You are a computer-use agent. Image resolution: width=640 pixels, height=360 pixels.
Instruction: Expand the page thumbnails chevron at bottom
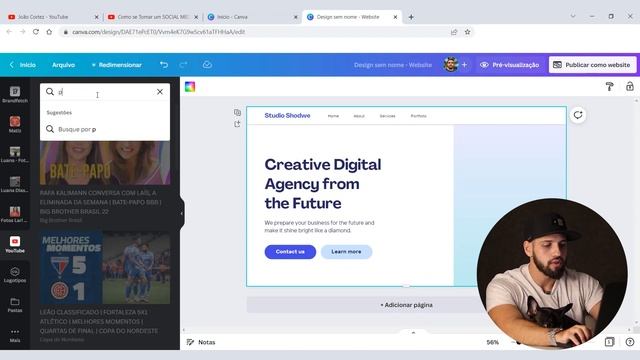(413, 333)
